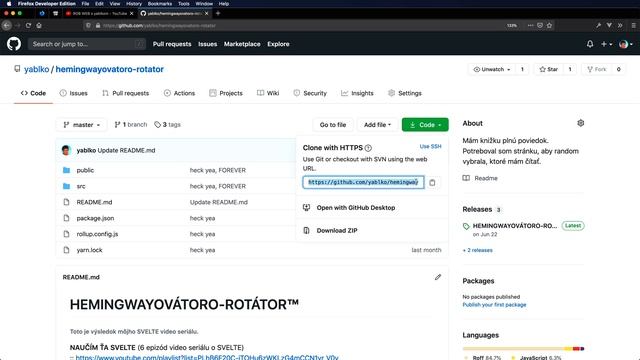
Task: Select the Code tab
Action: pyautogui.click(x=33, y=93)
